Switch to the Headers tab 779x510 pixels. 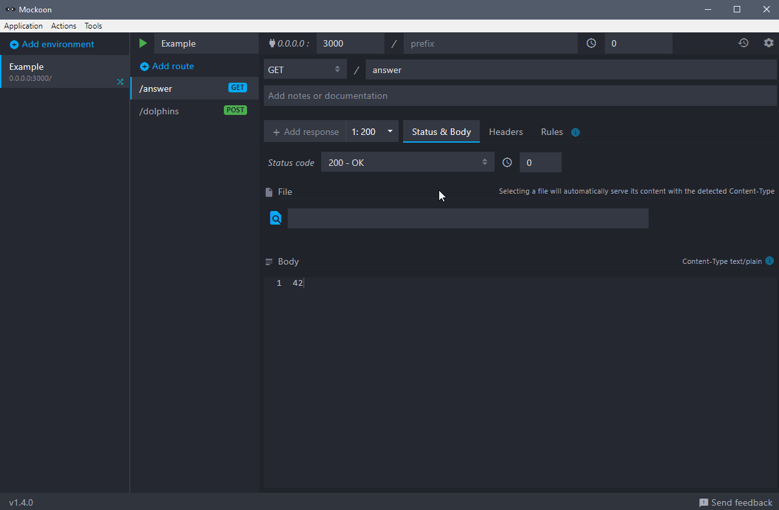tap(506, 132)
